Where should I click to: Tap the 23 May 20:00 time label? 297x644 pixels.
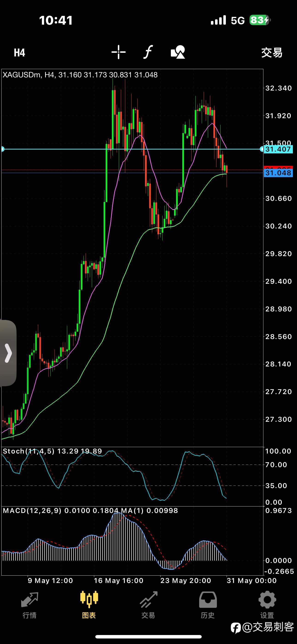(186, 580)
